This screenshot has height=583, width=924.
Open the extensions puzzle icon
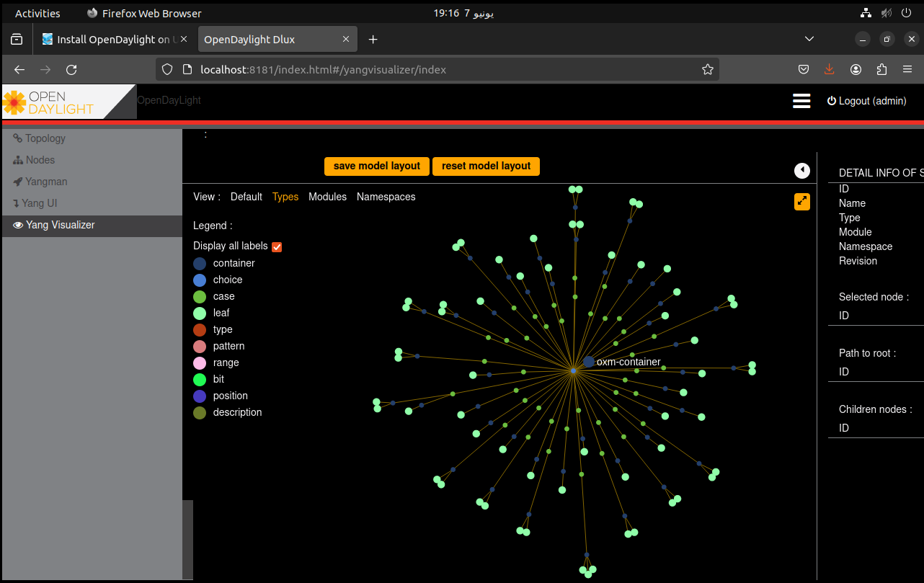[881, 70]
